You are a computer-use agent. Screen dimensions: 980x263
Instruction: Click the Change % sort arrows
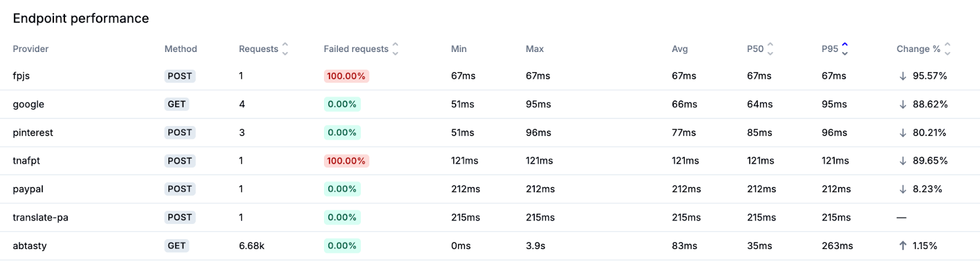tap(948, 49)
